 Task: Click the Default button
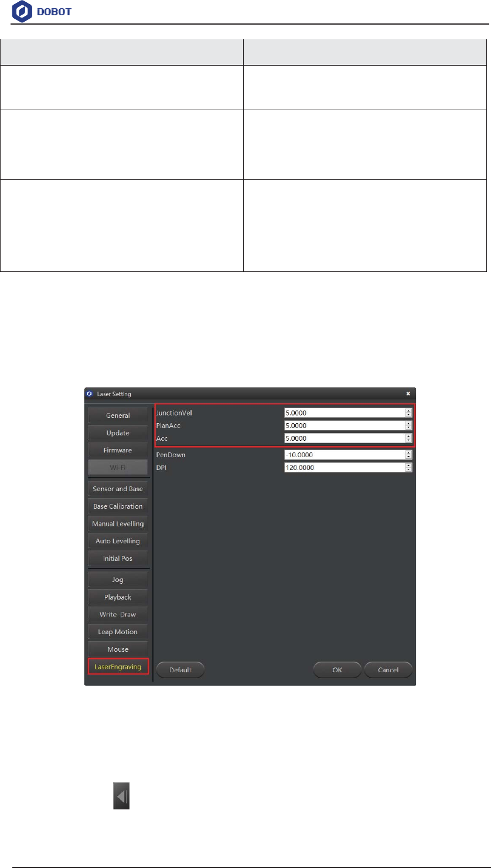[180, 670]
